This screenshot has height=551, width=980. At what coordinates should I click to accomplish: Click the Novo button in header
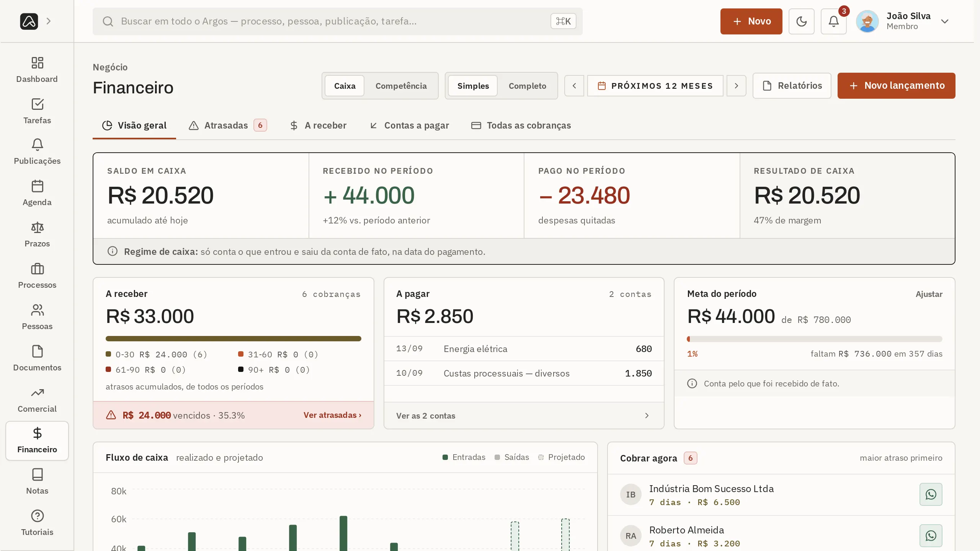(751, 21)
